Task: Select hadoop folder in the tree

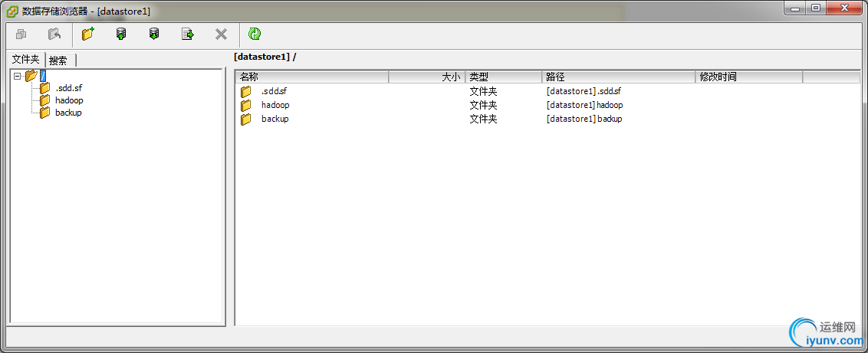Action: click(69, 100)
